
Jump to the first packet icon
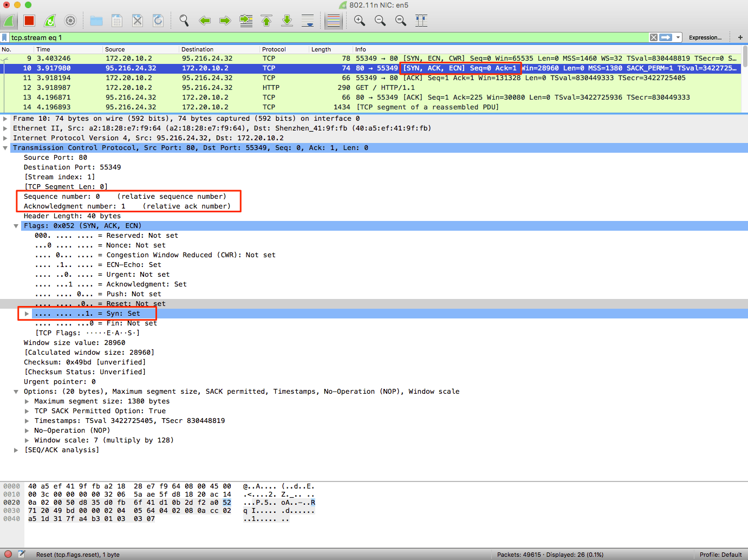[x=266, y=21]
